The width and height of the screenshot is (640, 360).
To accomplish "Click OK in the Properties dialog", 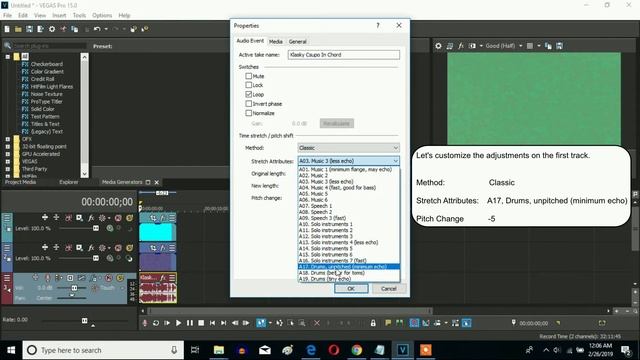I will point(351,289).
